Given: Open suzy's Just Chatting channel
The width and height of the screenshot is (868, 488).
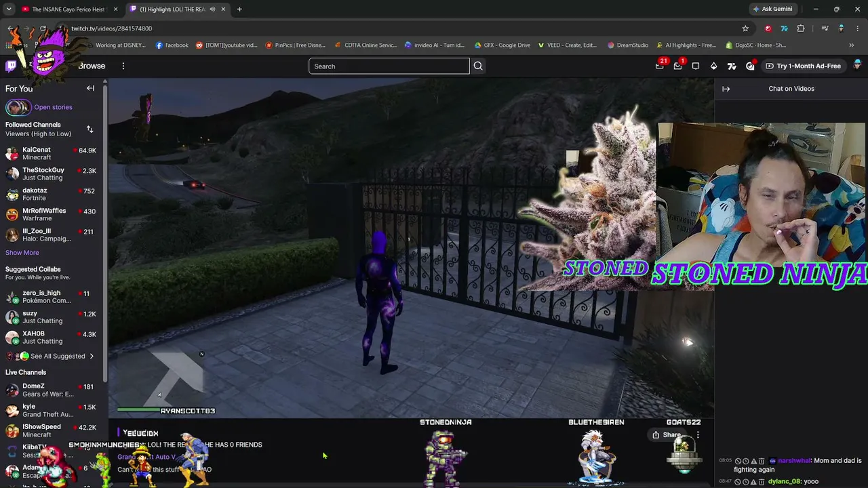Looking at the screenshot, I should 51,317.
